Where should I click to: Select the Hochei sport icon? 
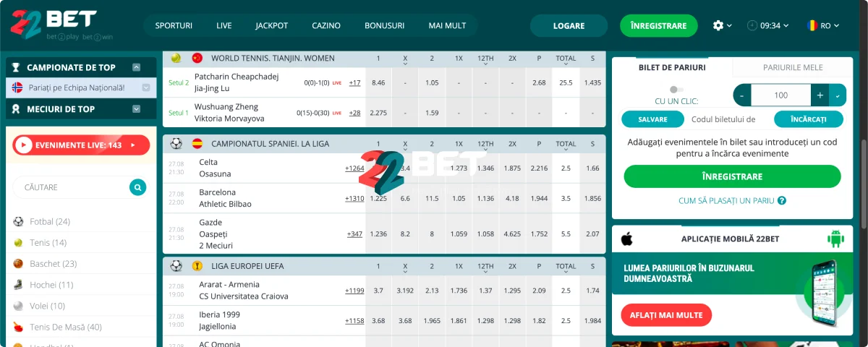click(x=18, y=285)
